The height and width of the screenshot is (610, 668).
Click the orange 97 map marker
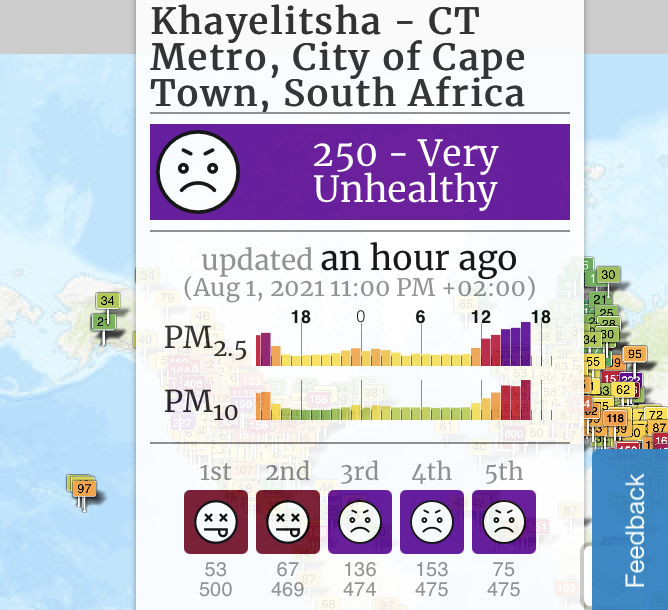(84, 488)
